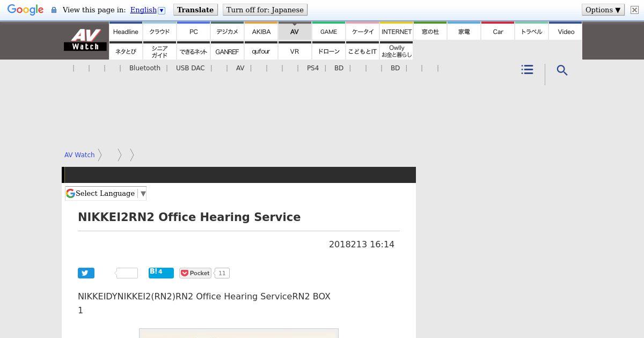The width and height of the screenshot is (644, 338).
Task: Open the VR tab
Action: [x=295, y=52]
